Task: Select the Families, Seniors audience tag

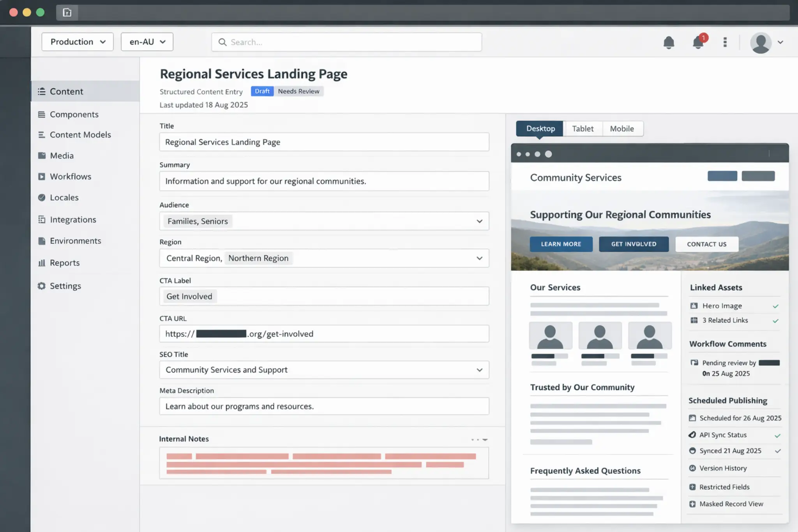Action: click(198, 221)
